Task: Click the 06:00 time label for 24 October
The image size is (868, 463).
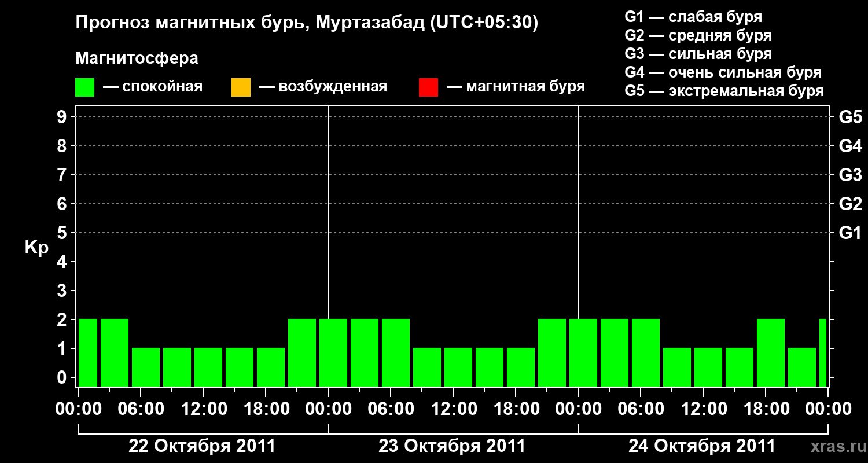Action: (641, 409)
